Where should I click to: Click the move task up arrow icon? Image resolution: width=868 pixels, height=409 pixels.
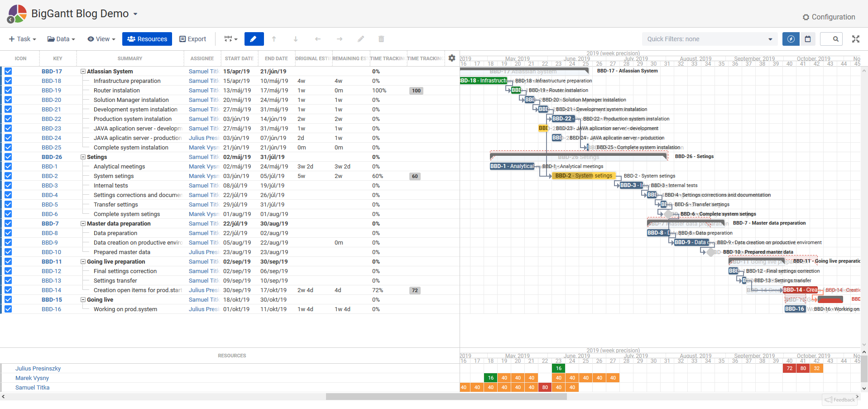click(274, 39)
